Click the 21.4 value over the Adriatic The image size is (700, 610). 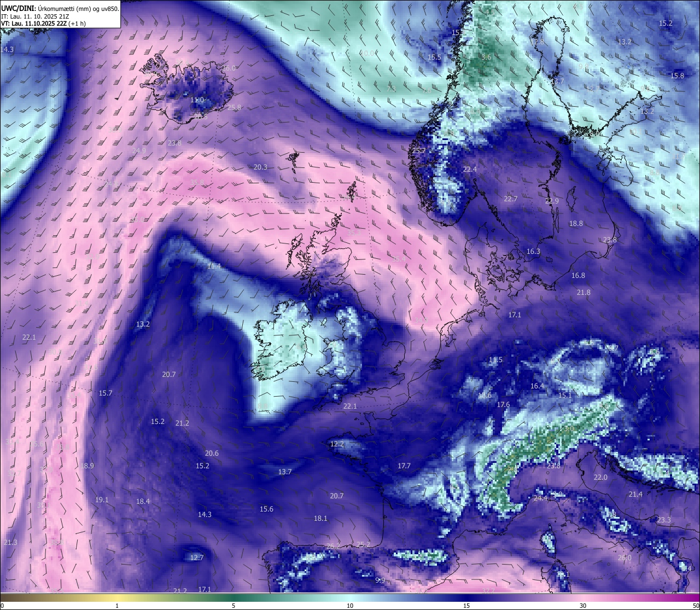pyautogui.click(x=635, y=495)
